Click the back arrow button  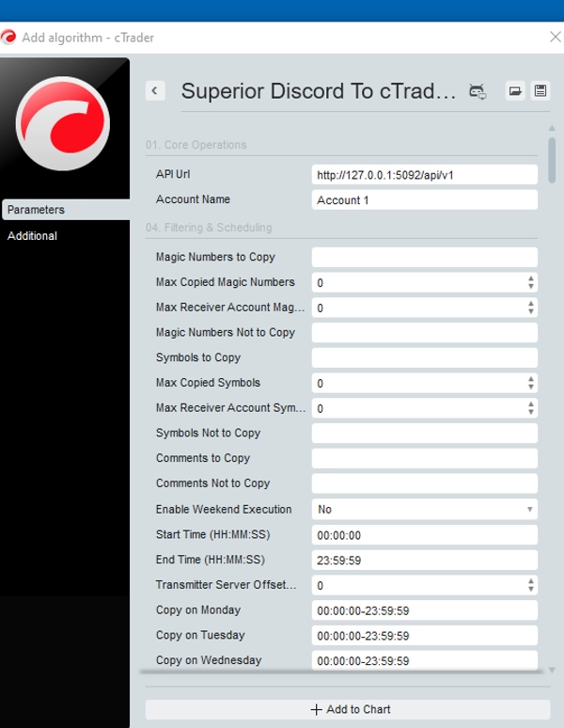point(155,90)
